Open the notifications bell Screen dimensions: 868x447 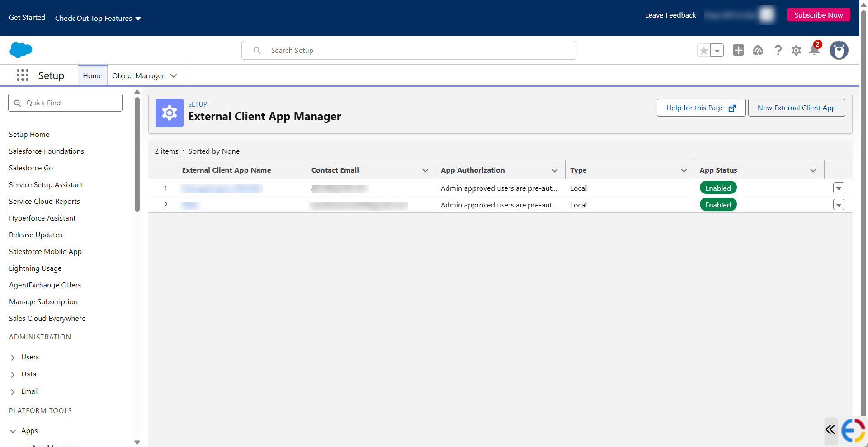(815, 50)
